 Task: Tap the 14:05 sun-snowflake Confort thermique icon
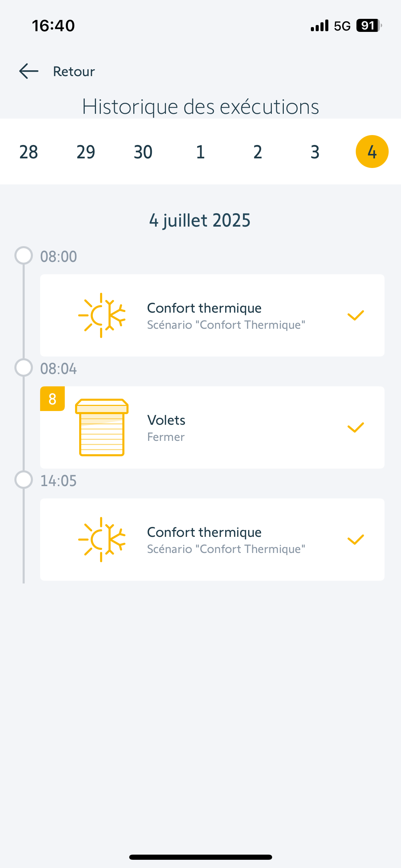coord(102,540)
